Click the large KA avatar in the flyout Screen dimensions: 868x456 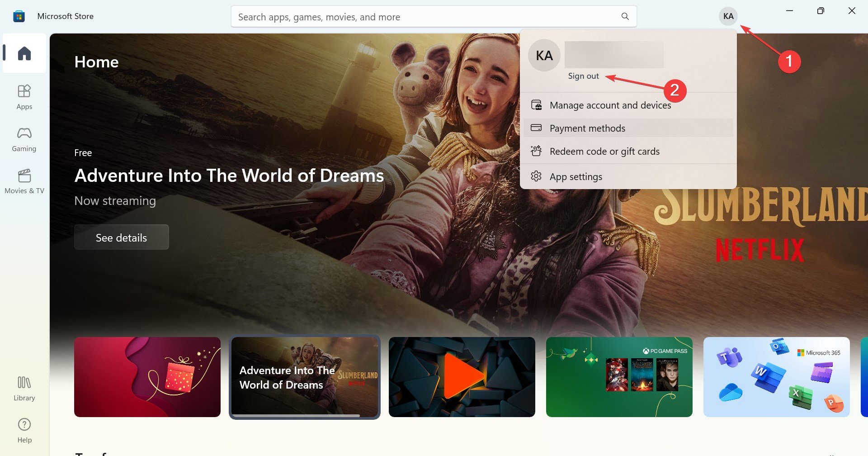(x=544, y=55)
